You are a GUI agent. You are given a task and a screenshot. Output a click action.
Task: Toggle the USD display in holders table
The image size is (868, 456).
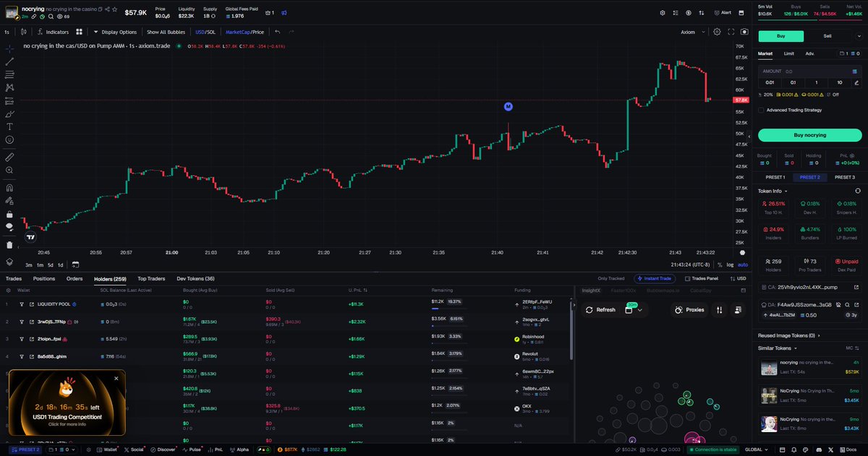738,278
